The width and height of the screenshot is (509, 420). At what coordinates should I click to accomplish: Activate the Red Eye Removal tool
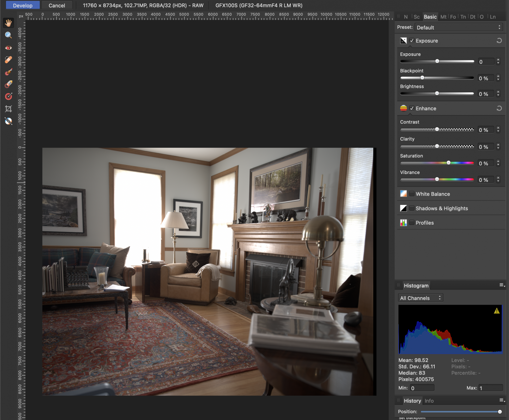point(8,48)
